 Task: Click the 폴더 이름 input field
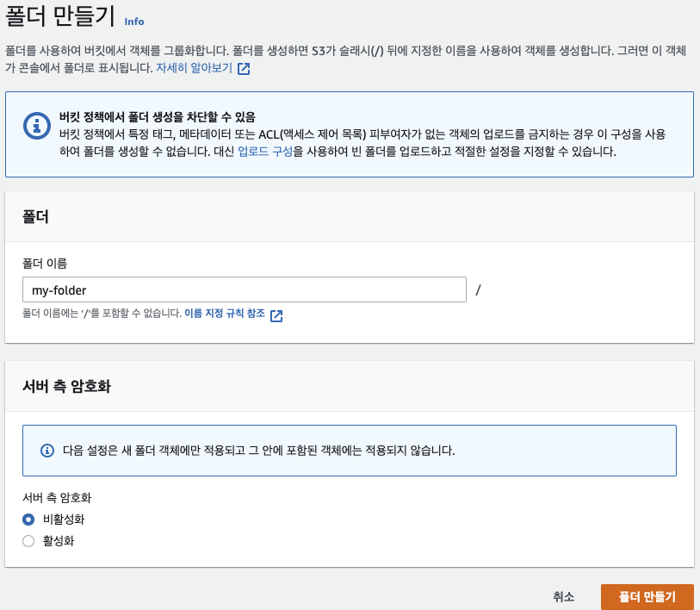pos(245,289)
